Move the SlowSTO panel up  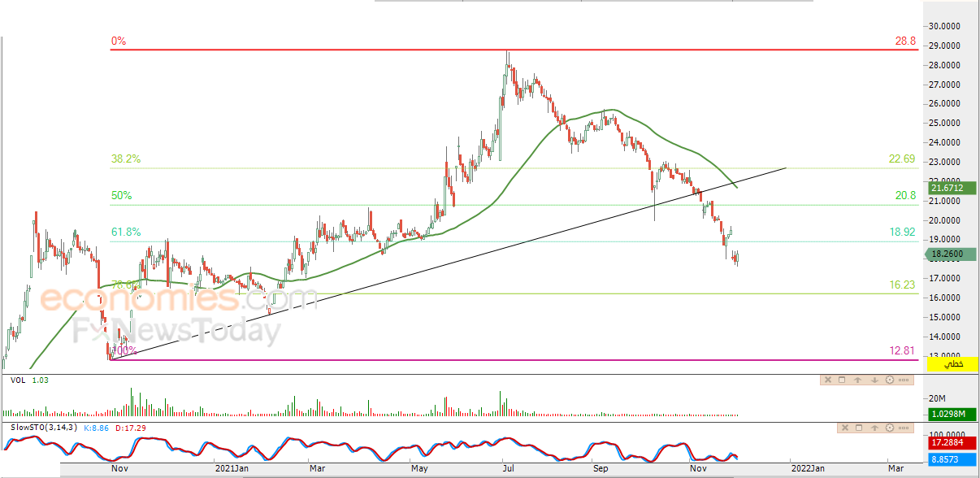click(874, 428)
